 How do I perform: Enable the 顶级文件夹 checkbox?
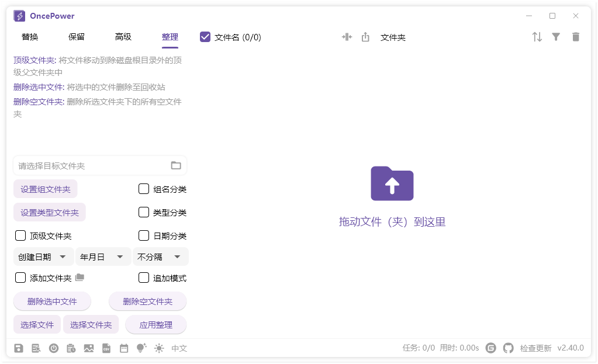[x=20, y=235]
